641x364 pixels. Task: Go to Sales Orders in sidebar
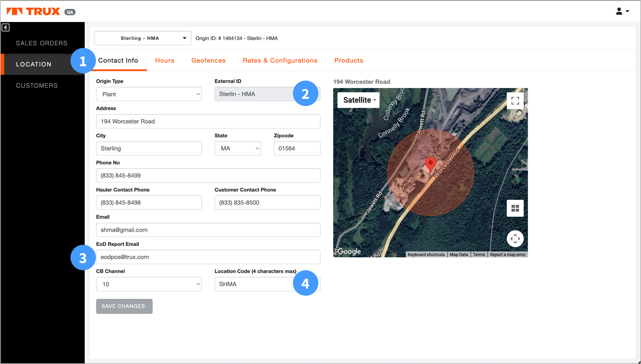point(42,43)
